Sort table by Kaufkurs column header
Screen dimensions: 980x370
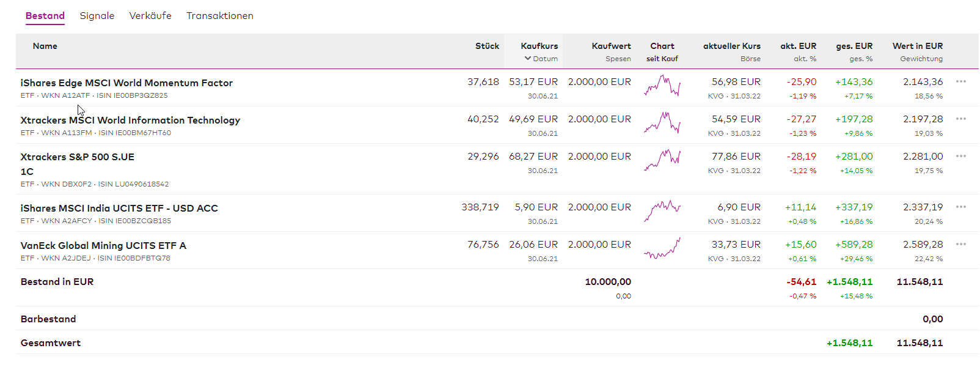539,46
